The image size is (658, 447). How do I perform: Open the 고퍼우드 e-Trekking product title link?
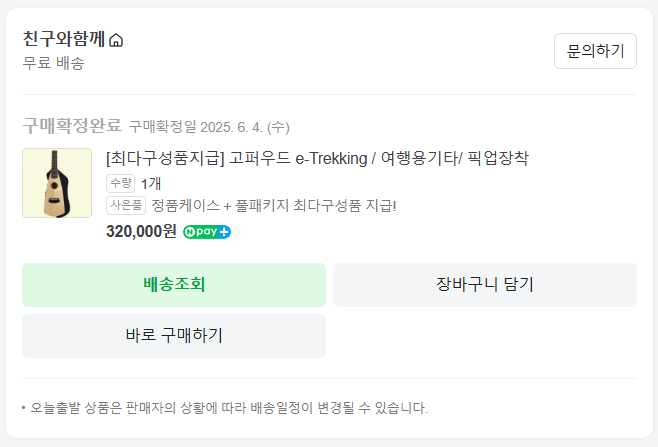point(316,158)
